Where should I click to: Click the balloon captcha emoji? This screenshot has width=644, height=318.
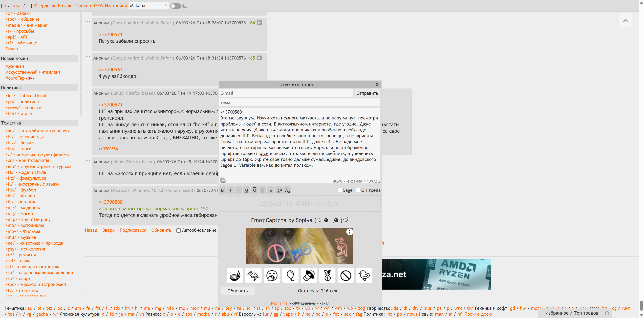click(290, 275)
